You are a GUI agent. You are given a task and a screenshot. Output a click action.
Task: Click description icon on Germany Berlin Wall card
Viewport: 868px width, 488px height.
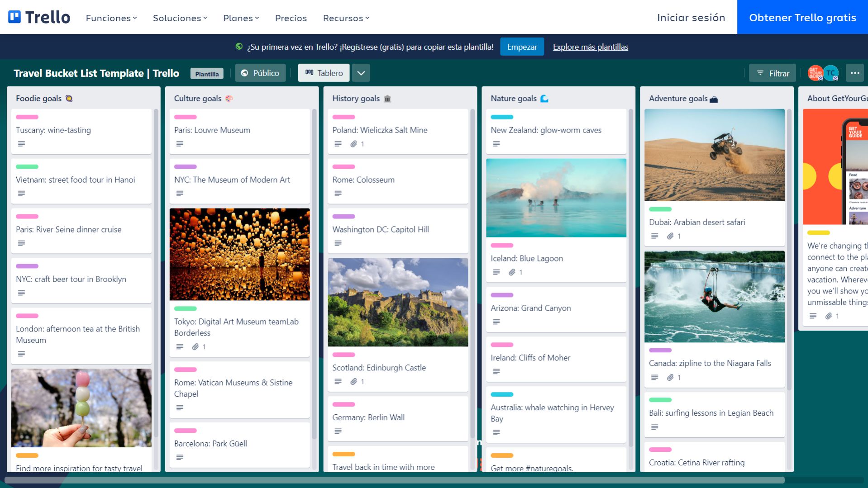pos(338,431)
